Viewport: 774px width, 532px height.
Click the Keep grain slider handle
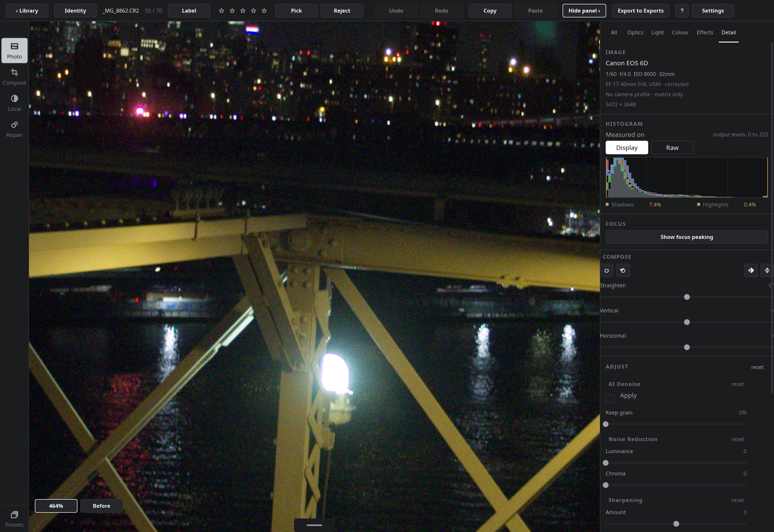pos(606,424)
